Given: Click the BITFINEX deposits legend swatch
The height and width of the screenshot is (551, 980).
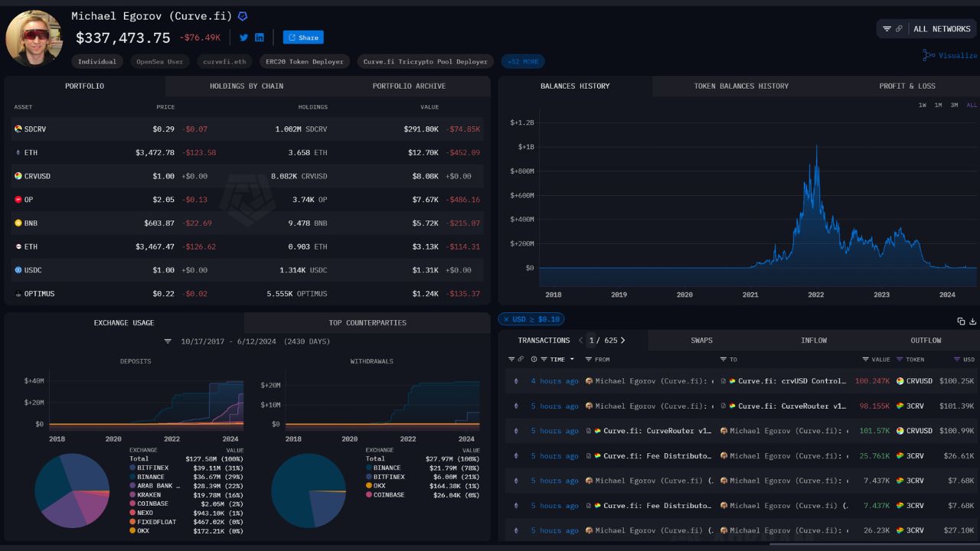Looking at the screenshot, I should pyautogui.click(x=132, y=468).
